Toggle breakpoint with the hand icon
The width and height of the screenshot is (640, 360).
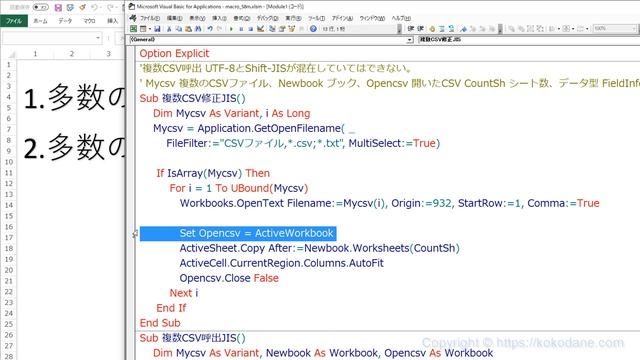pyautogui.click(x=432, y=29)
